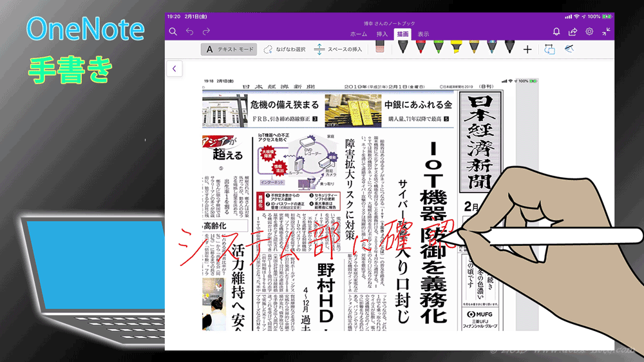Pick the eraser tool
This screenshot has height=362, width=644.
pyautogui.click(x=380, y=46)
